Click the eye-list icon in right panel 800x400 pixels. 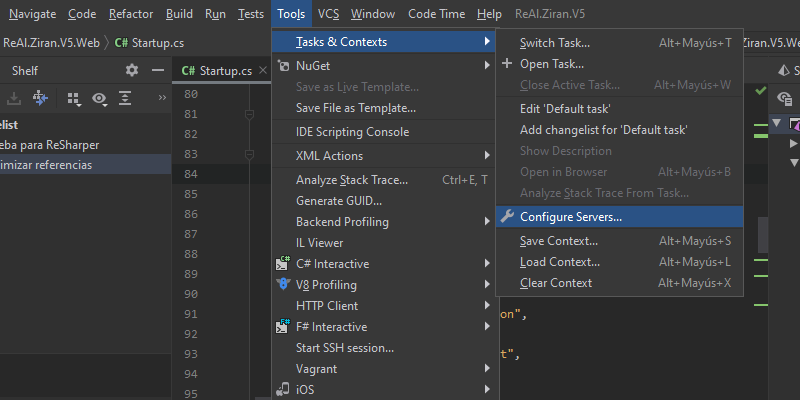(x=784, y=98)
